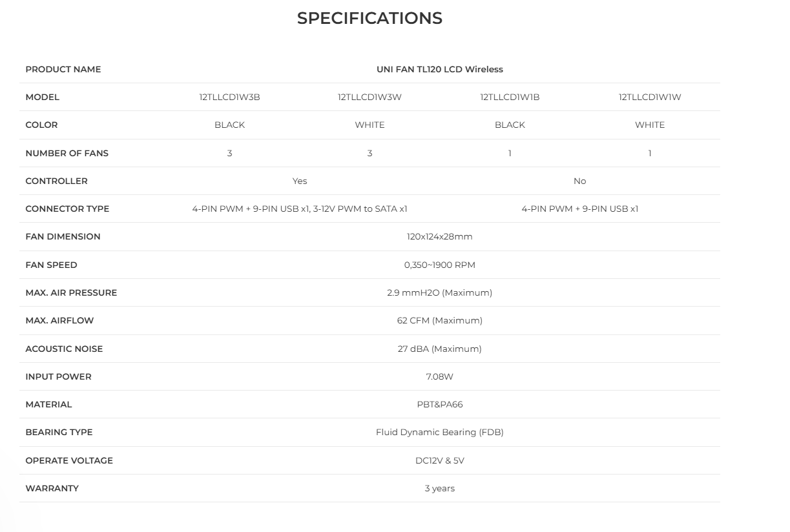
Task: Click the controller "No" value
Action: point(579,181)
